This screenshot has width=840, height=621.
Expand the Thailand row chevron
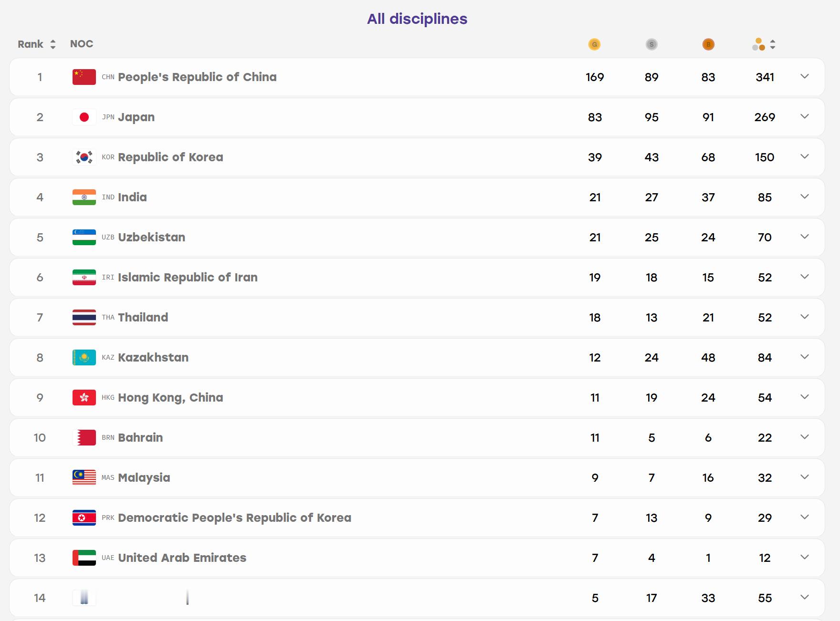click(805, 317)
